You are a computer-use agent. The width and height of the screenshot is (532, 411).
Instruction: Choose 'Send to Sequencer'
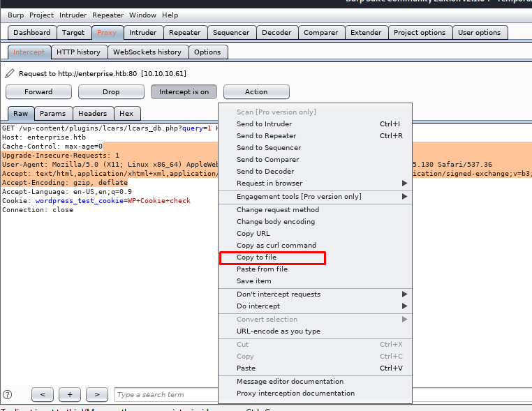coord(315,147)
